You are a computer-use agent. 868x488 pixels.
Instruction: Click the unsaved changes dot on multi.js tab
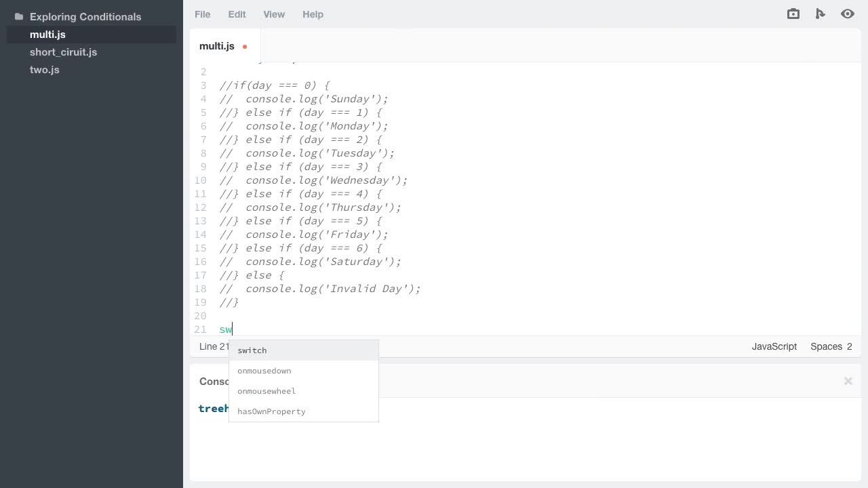click(244, 46)
